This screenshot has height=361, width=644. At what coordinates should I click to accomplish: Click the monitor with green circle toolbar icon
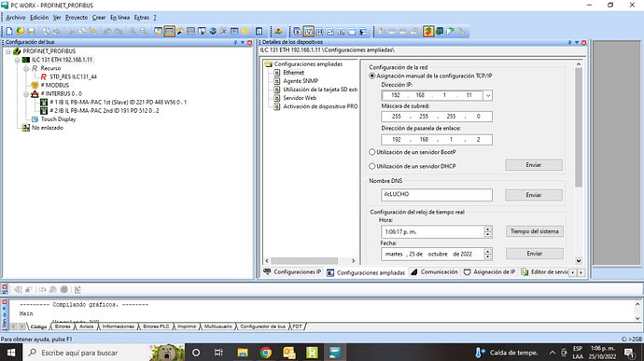pos(440,31)
